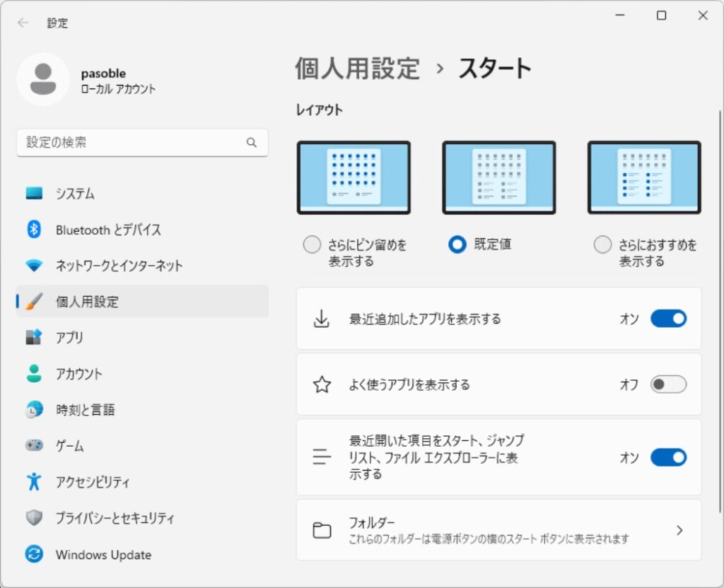Click the pasoble account avatar icon
Screen dimensions: 724x588
coord(43,78)
